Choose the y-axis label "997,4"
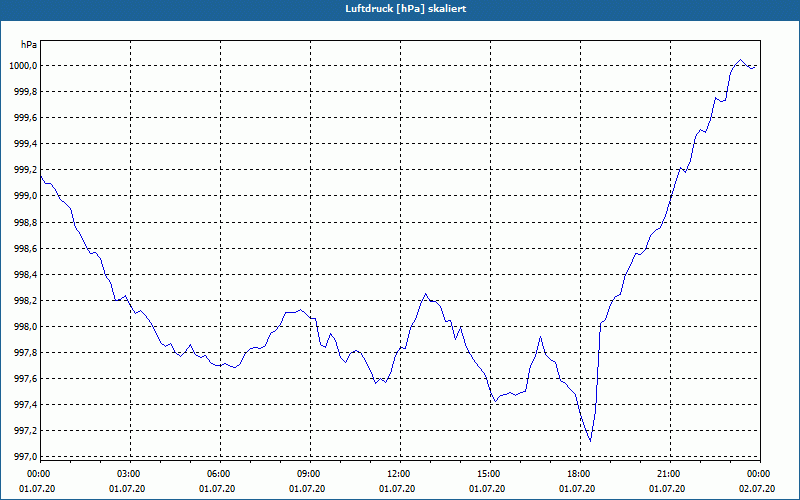The width and height of the screenshot is (800, 500). pyautogui.click(x=28, y=405)
